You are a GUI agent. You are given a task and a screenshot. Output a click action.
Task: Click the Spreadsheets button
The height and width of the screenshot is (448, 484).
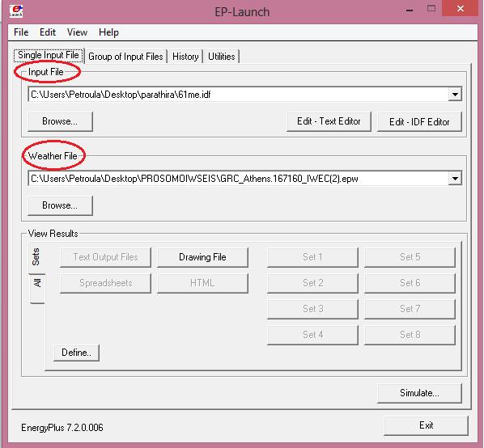tap(105, 283)
